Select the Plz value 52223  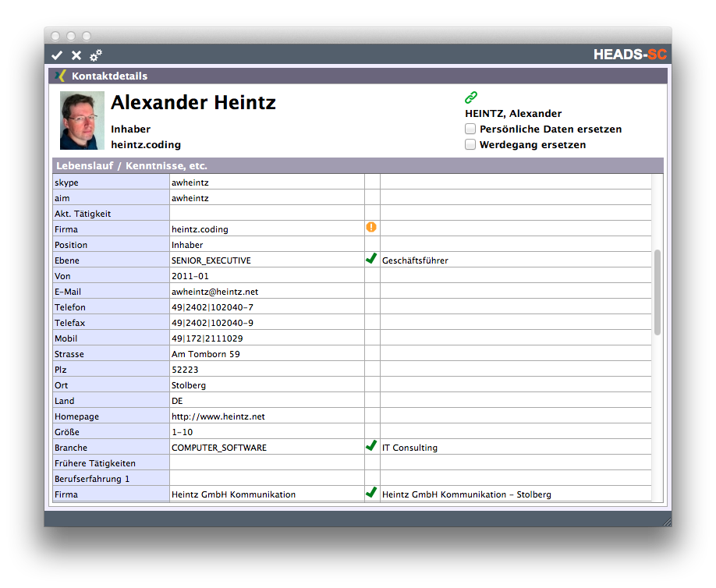pos(185,370)
